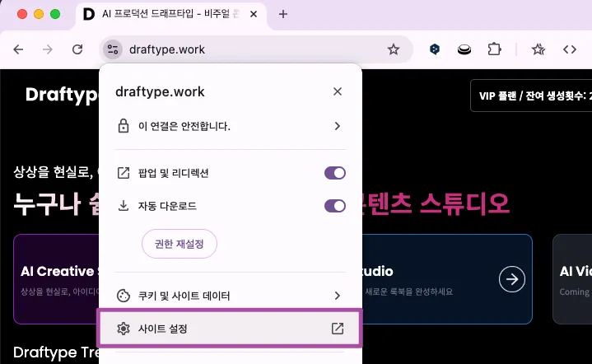Click the external-link icon on 사이트 설정 row
This screenshot has width=592, height=364.
coord(338,329)
